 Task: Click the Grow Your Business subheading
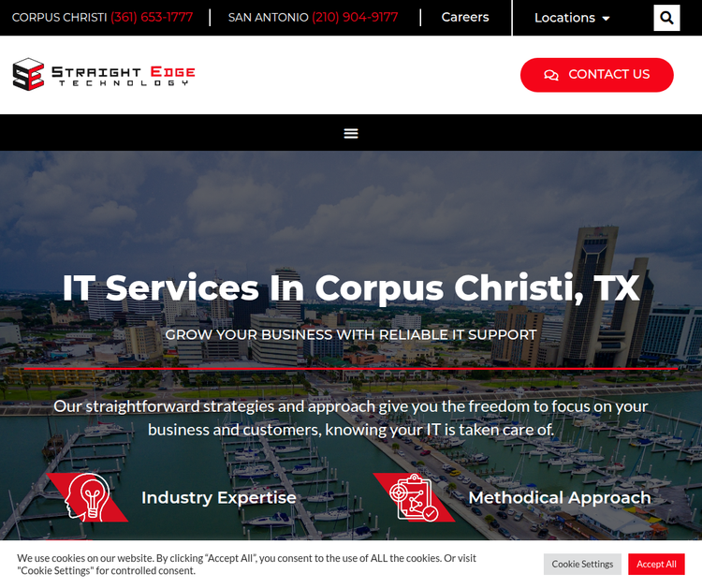point(351,335)
